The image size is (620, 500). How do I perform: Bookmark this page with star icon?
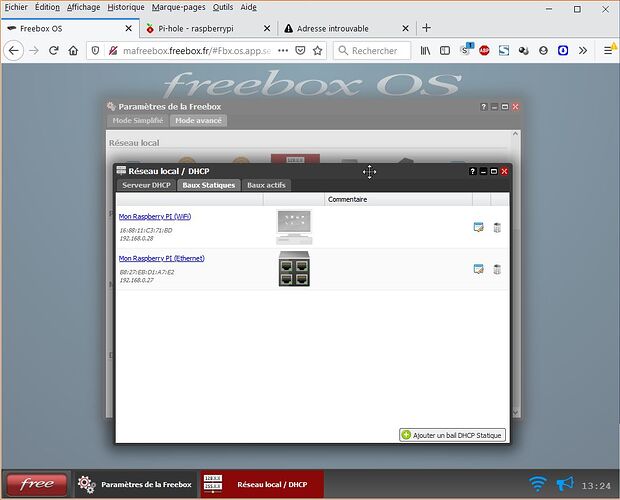coord(318,51)
